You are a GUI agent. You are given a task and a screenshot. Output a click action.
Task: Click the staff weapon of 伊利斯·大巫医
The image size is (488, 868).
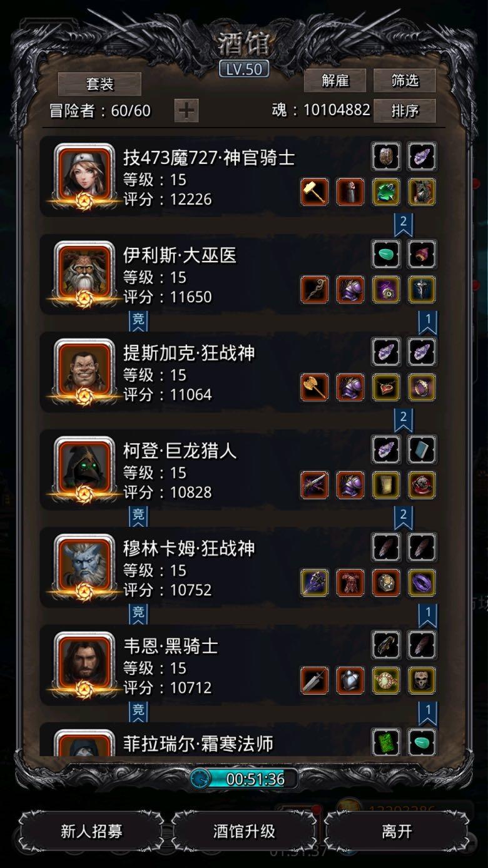315,290
